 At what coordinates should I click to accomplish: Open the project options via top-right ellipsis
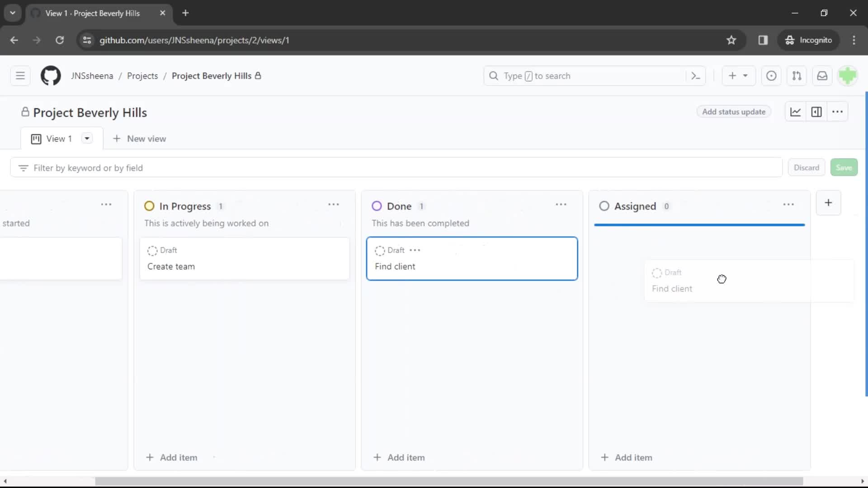click(838, 112)
